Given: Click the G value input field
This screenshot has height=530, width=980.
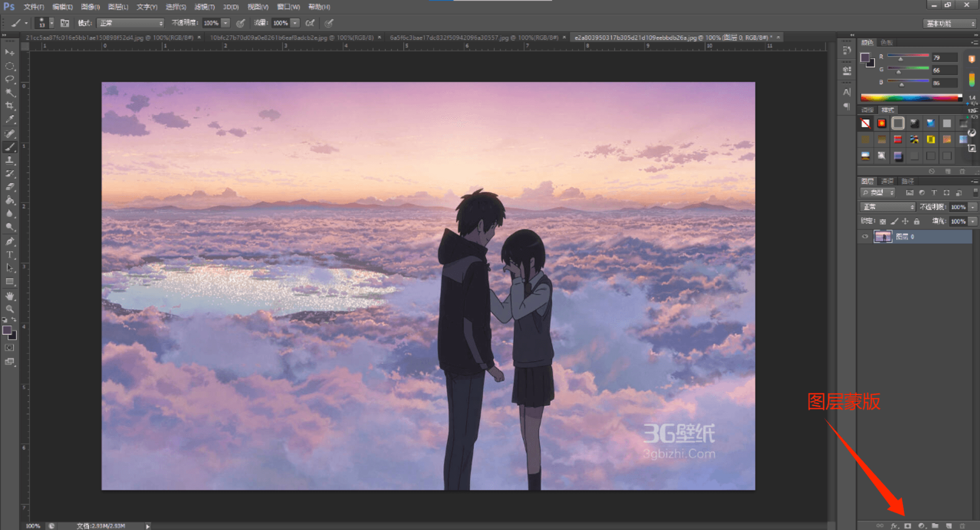Looking at the screenshot, I should coord(944,70).
